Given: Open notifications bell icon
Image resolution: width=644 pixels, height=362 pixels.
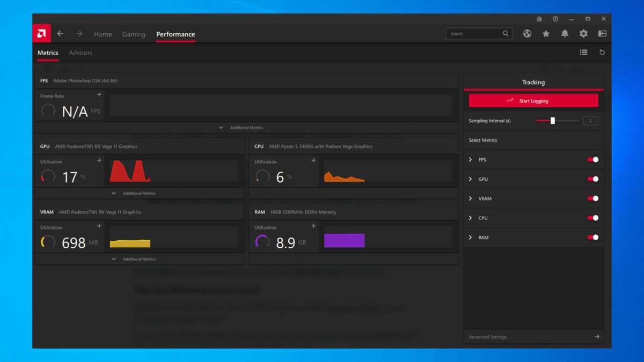Looking at the screenshot, I should tap(565, 33).
